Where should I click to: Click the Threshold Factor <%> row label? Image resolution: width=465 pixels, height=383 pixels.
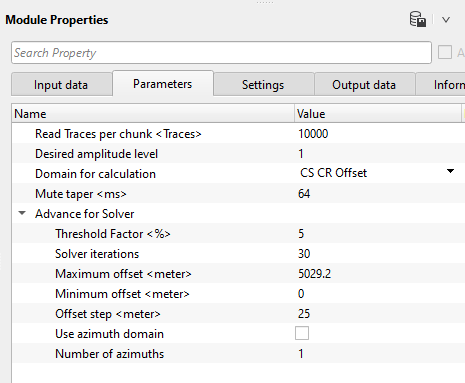[113, 234]
